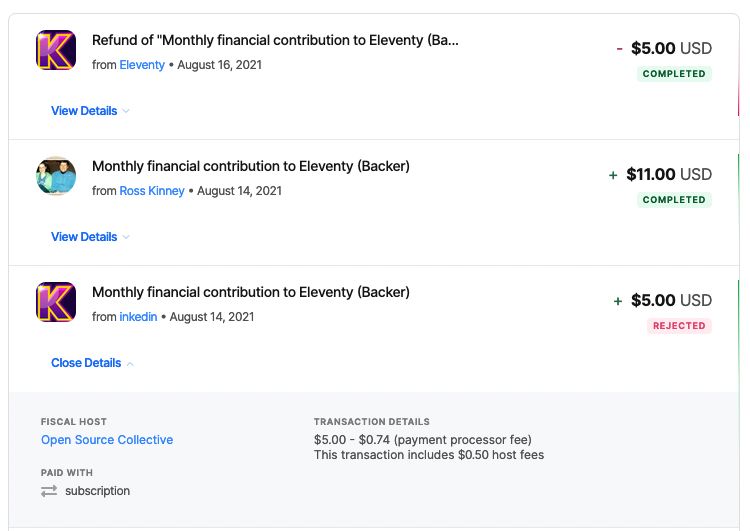Click the chevron beside Ross Kinney's View Details
This screenshot has height=531, width=750.
coord(126,237)
